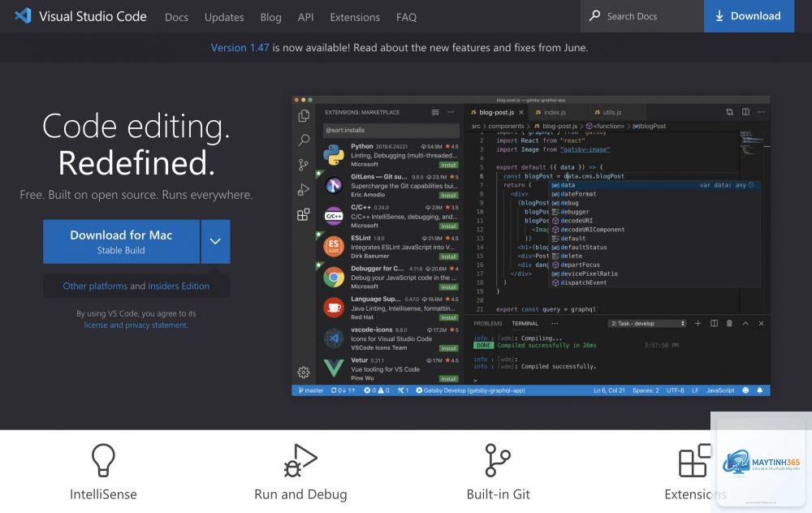
Task: Click the kill terminal trash icon
Action: click(730, 324)
